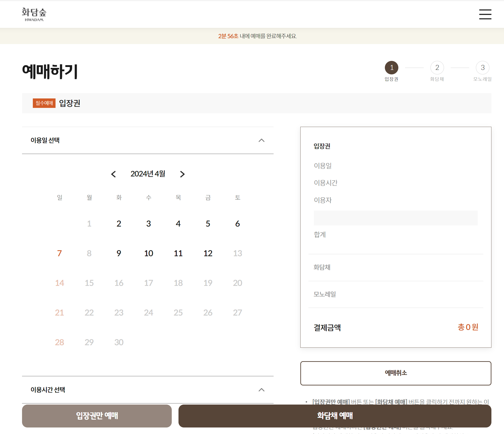Collapse the 이용일 선택 section
The width and height of the screenshot is (504, 434).
coord(261,140)
